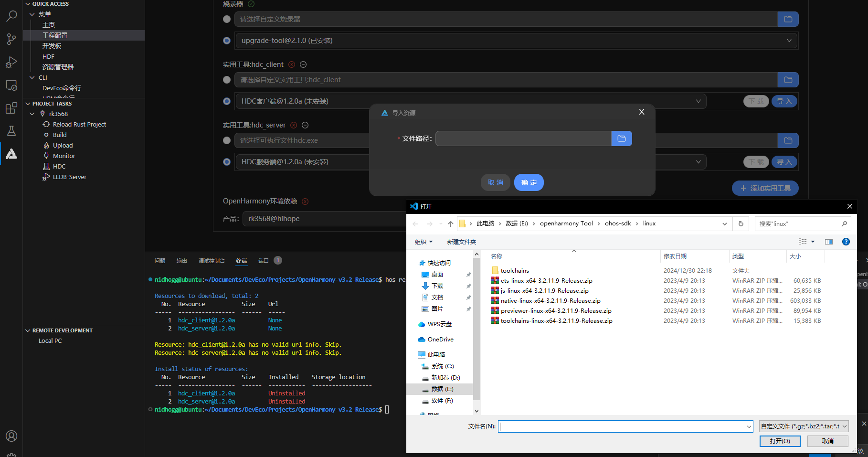Collapse the QUICK ACCESS section
The width and height of the screenshot is (868, 457).
coord(28,4)
